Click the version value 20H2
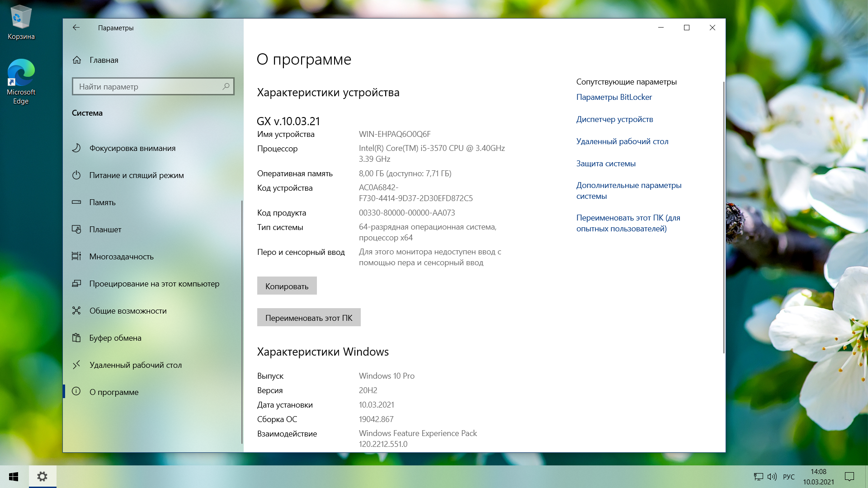The width and height of the screenshot is (868, 488). pos(368,390)
